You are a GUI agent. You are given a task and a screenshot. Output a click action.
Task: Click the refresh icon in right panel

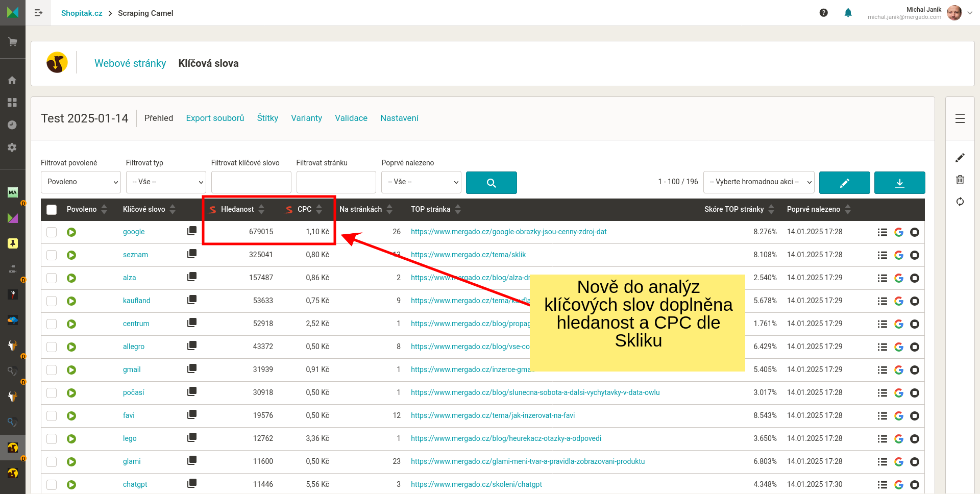click(x=960, y=202)
